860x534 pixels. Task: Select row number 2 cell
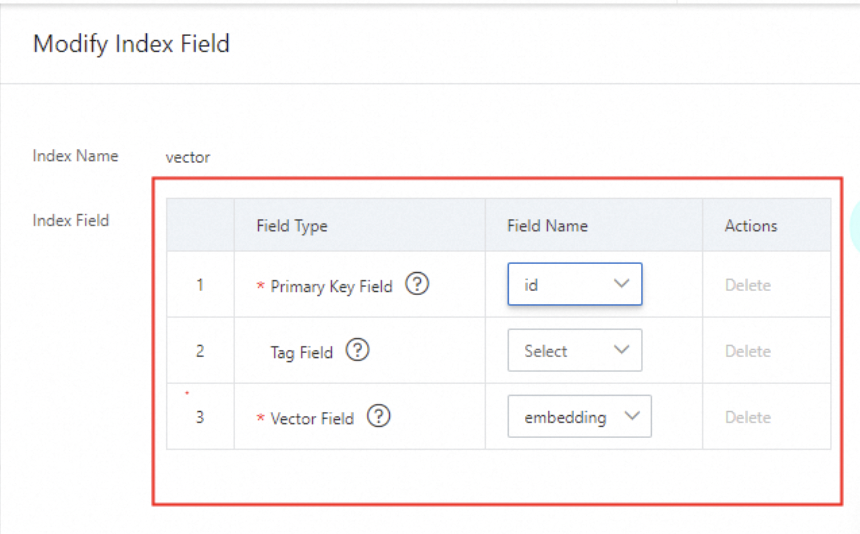pyautogui.click(x=200, y=351)
